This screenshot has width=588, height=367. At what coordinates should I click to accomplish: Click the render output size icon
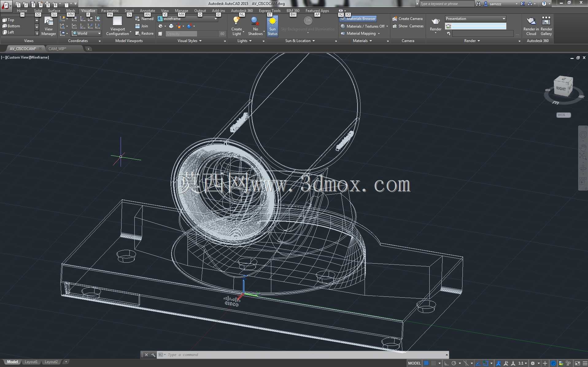[x=449, y=34]
